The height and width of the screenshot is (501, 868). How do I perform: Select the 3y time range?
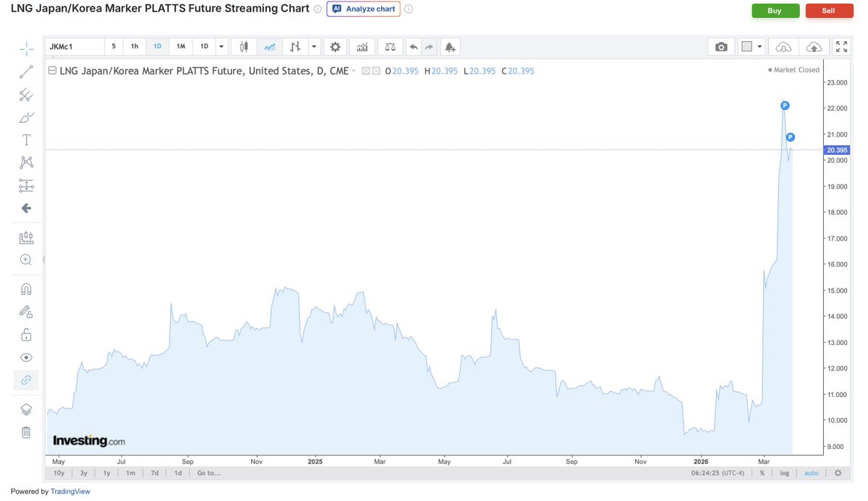pos(84,473)
